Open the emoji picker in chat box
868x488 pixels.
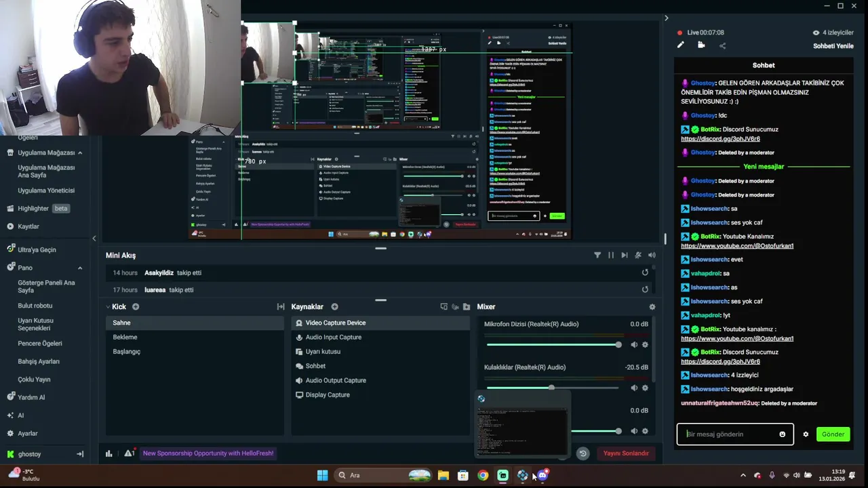[782, 434]
